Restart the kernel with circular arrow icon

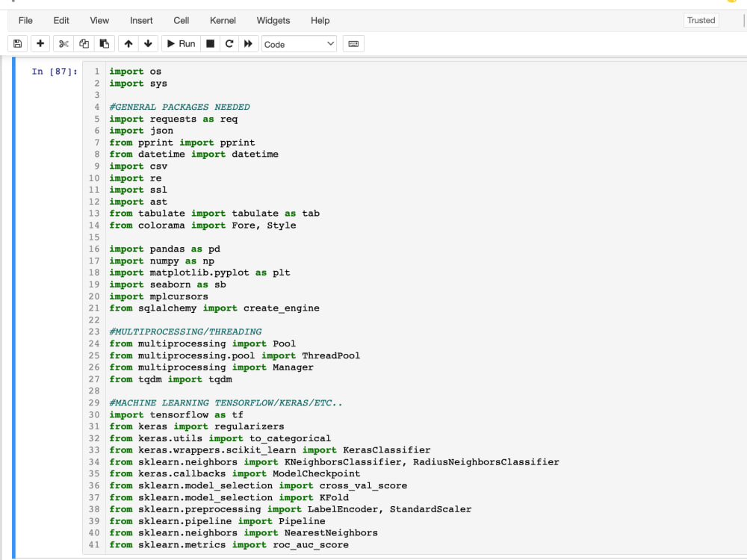click(x=229, y=44)
